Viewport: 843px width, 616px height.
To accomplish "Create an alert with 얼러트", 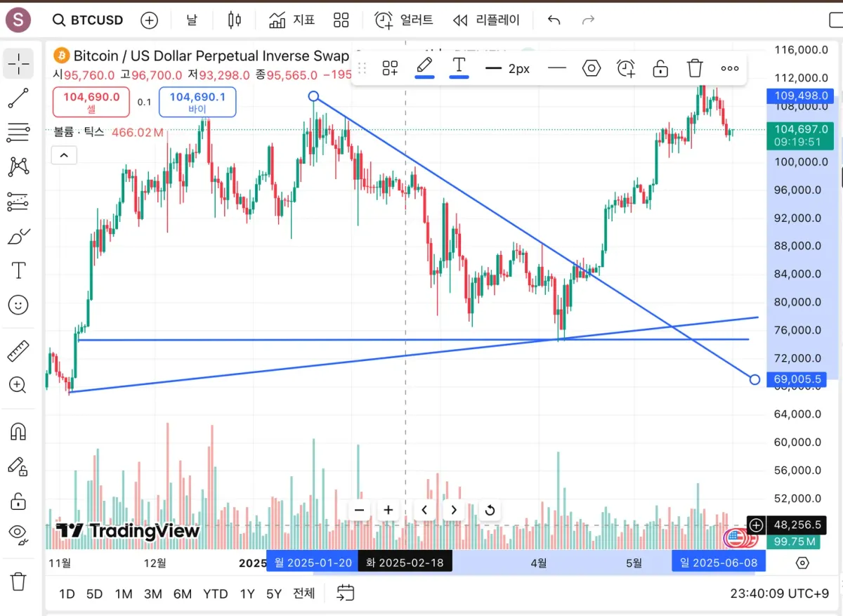I will pyautogui.click(x=404, y=20).
